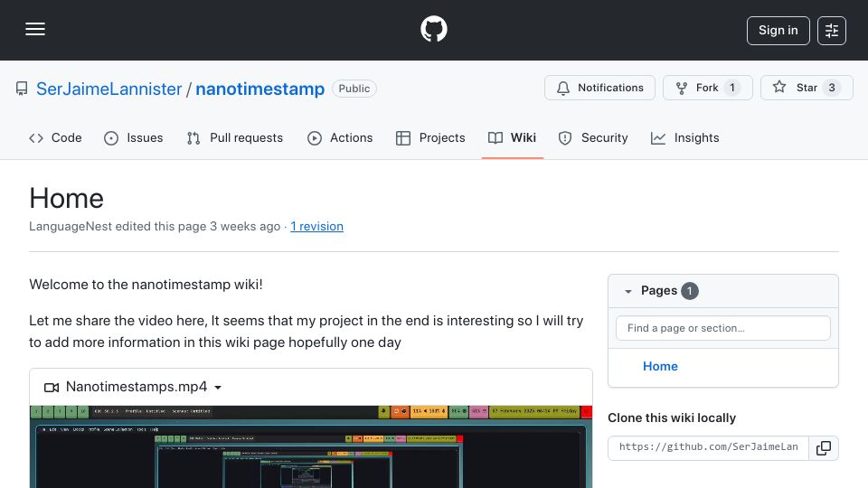Click the Pull requests branch icon

pyautogui.click(x=193, y=138)
